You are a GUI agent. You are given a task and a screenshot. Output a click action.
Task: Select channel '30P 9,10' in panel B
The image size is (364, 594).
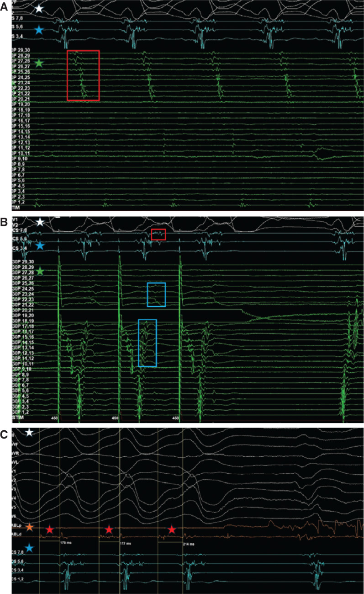[21, 369]
